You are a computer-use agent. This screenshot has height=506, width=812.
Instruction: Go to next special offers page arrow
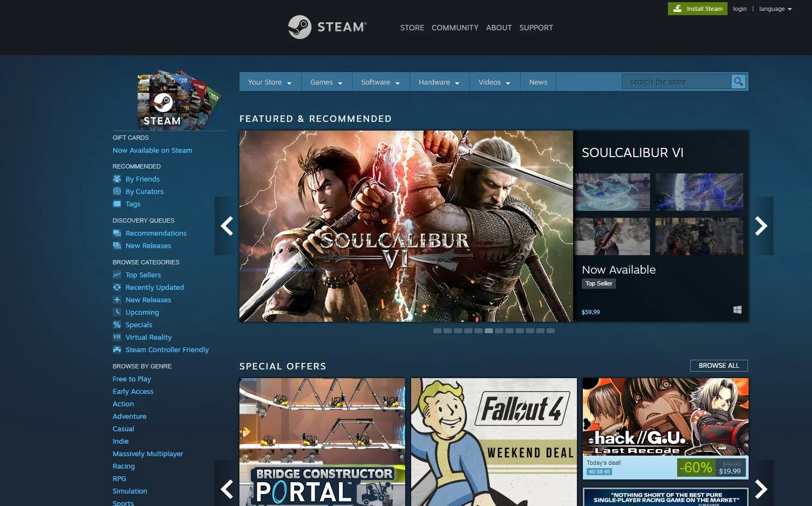pyautogui.click(x=761, y=489)
